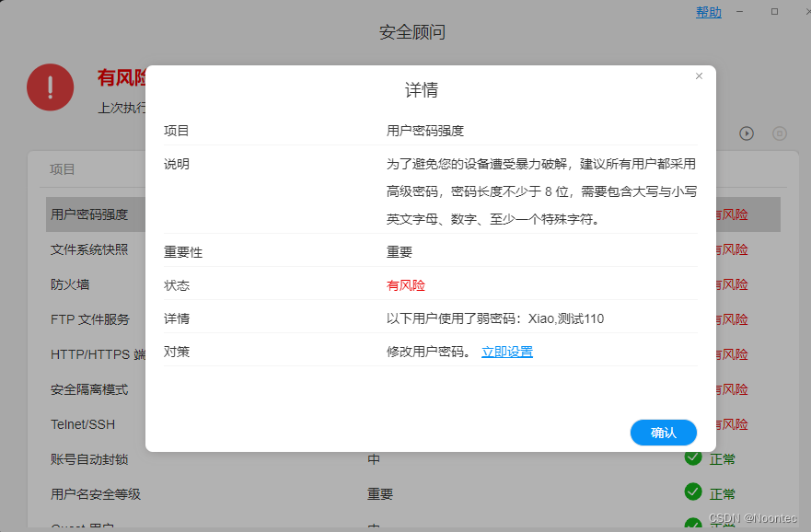The width and height of the screenshot is (811, 532).
Task: Open the 帮助 link at top
Action: pos(708,12)
